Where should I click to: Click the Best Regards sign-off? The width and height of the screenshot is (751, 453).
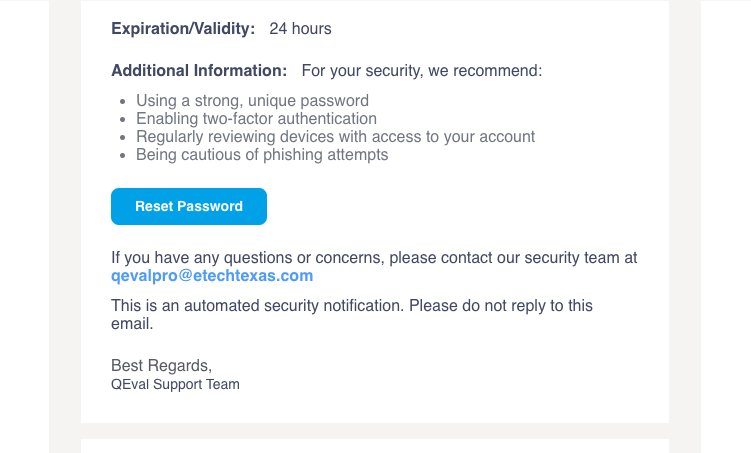pyautogui.click(x=161, y=366)
